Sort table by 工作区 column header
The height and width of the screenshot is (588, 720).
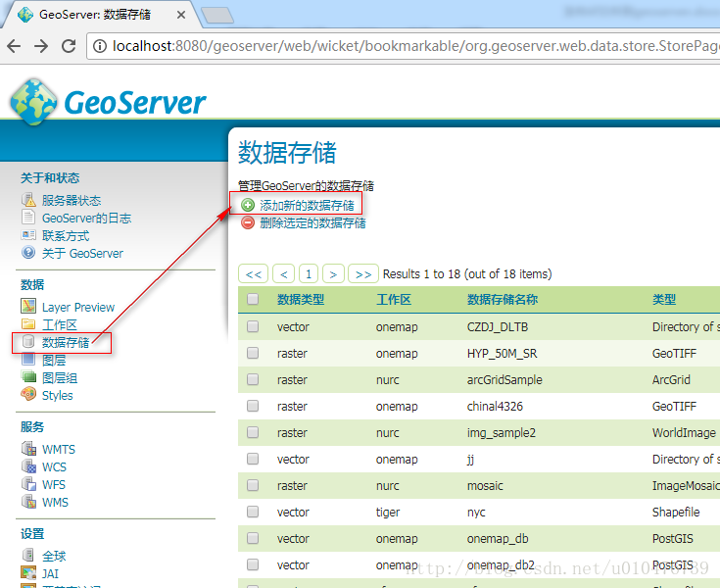pyautogui.click(x=394, y=300)
